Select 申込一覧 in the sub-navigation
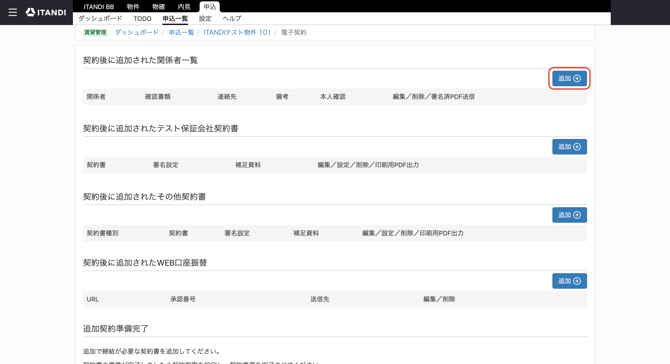Screen dimensions: 670x364 pyautogui.click(x=175, y=18)
